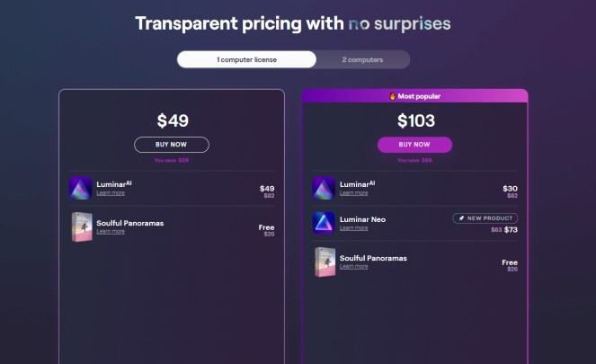The image size is (596, 364).
Task: Open Learn more under Soulful Panoramas in the $103 plan
Action: (x=353, y=266)
